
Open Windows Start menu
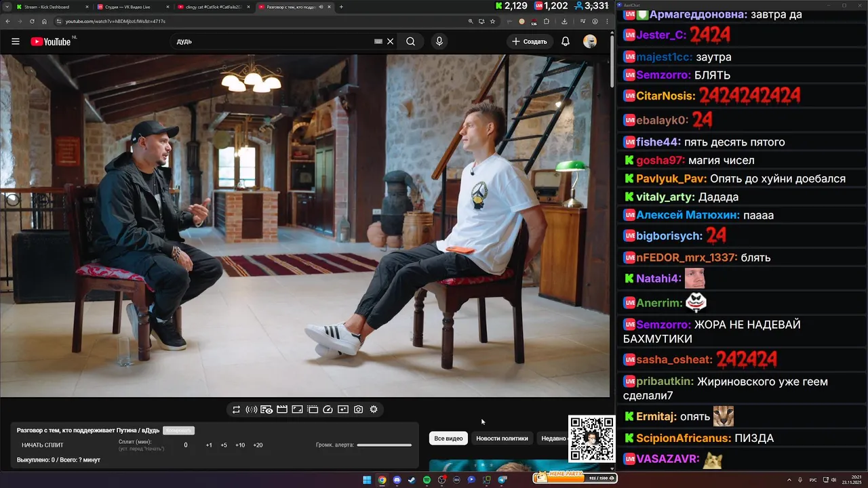[367, 480]
